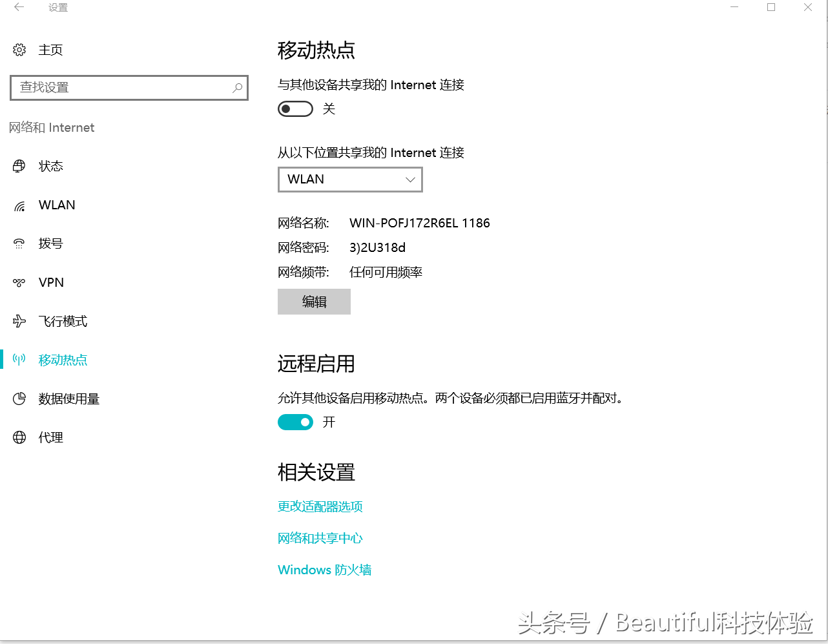Turn off the remote enable switch
The image size is (828, 644).
click(295, 422)
